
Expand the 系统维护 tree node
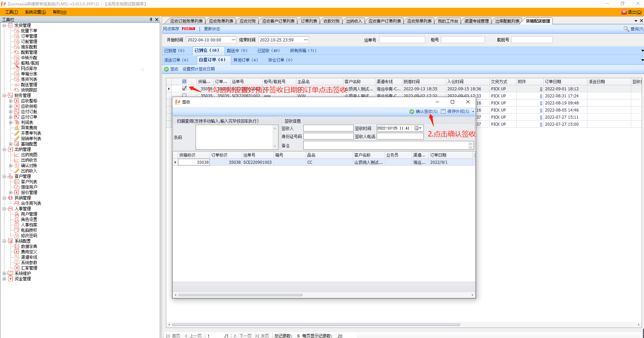[x=4, y=273]
